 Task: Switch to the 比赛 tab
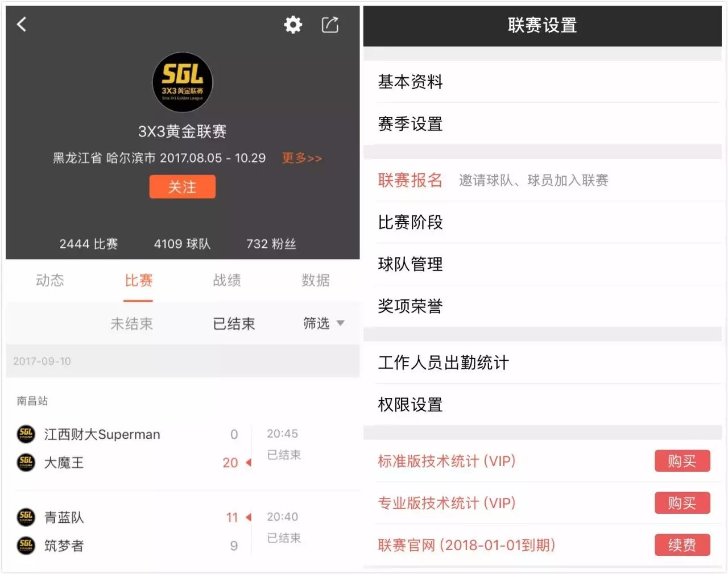pyautogui.click(x=139, y=280)
